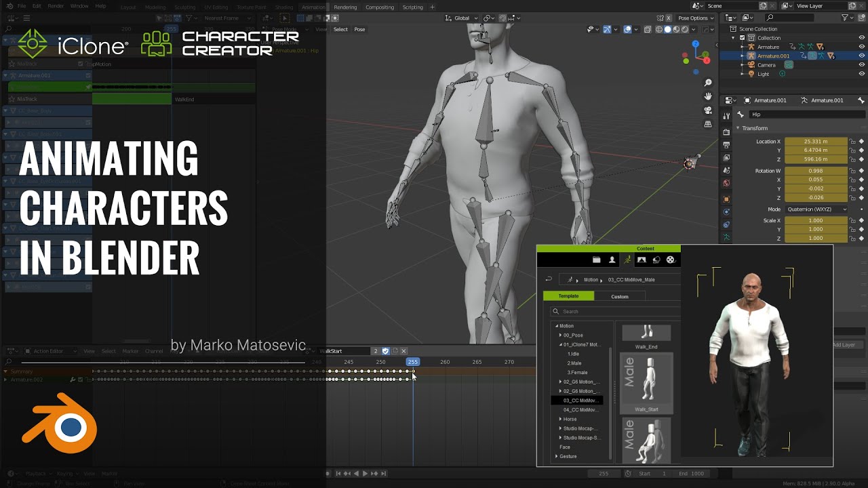Hide the Camera using its eye icon
The image size is (868, 488).
coord(862,65)
